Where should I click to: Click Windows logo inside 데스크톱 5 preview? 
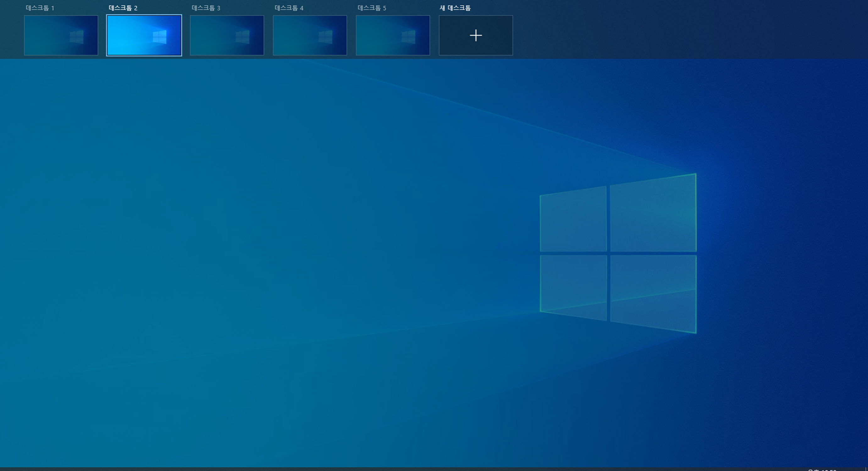click(409, 37)
